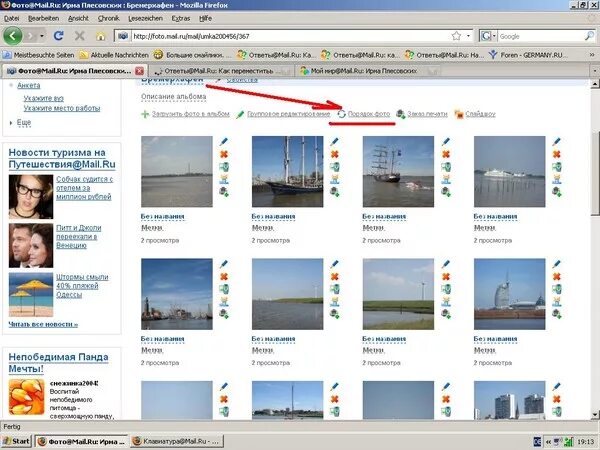This screenshot has height=450, width=600.
Task: Go to the Home page icon
Action: [101, 36]
